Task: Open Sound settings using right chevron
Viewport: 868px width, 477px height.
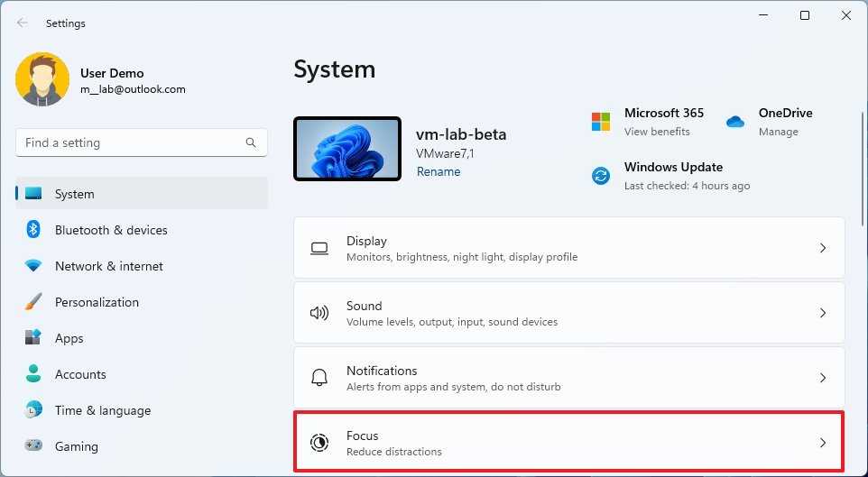Action: pyautogui.click(x=822, y=313)
